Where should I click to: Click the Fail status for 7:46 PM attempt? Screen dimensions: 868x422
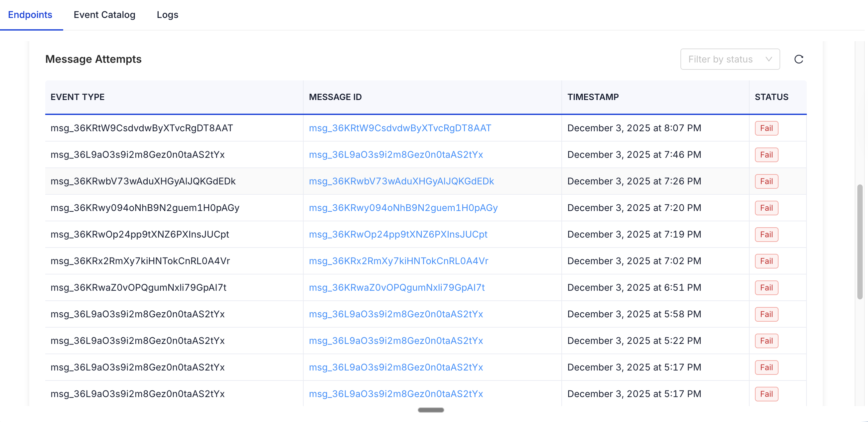[766, 155]
